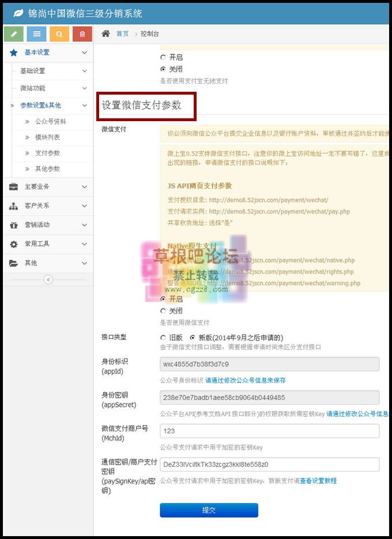
Task: Click the folder icon beside 其他
Action: pyautogui.click(x=13, y=263)
